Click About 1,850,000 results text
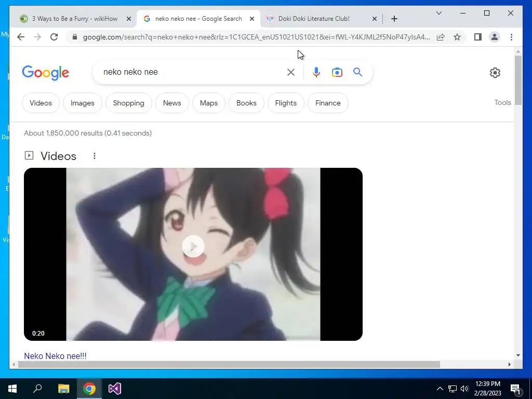532x399 pixels. coord(87,133)
